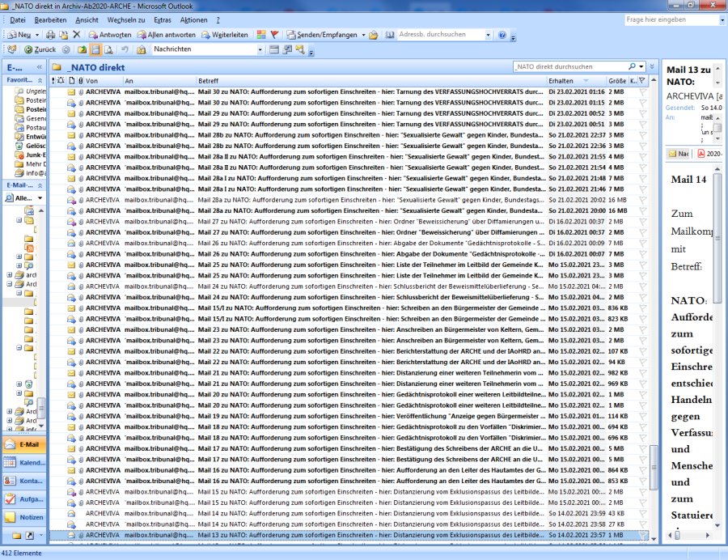The height and width of the screenshot is (560, 728).
Task: Open the Wechseln zu menu
Action: (x=126, y=20)
